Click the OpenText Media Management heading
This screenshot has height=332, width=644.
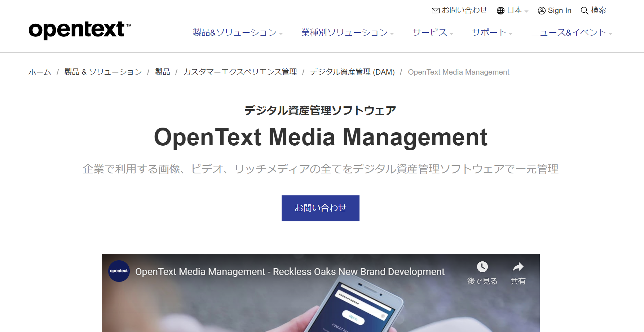[x=321, y=137]
